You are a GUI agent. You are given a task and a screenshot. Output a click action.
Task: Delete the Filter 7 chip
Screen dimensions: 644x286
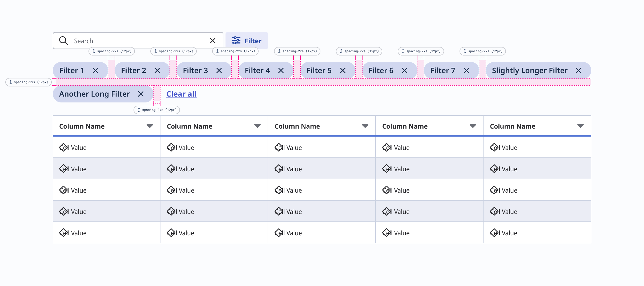click(466, 70)
